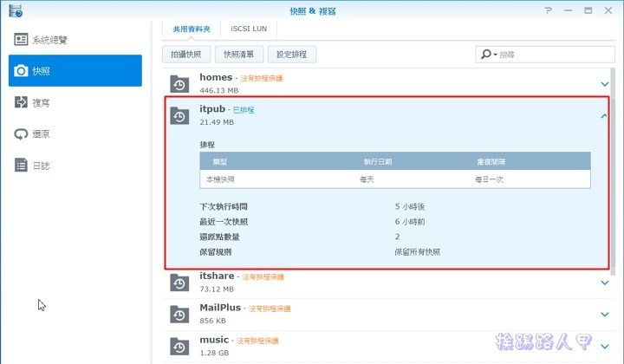This screenshot has height=364, width=624.
Task: Click the 每天 execution date cell
Action: [x=367, y=179]
